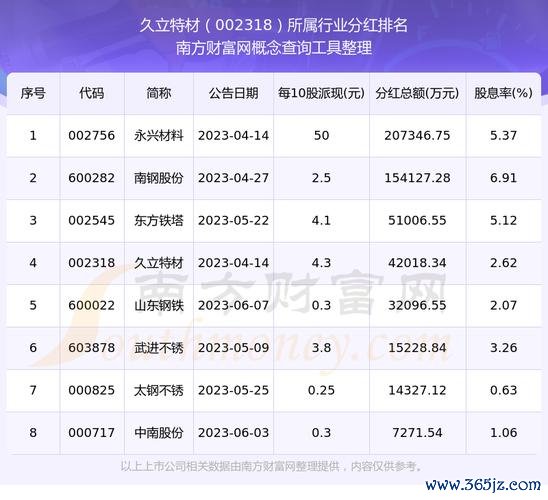Click the 公告日期 column header

[233, 93]
